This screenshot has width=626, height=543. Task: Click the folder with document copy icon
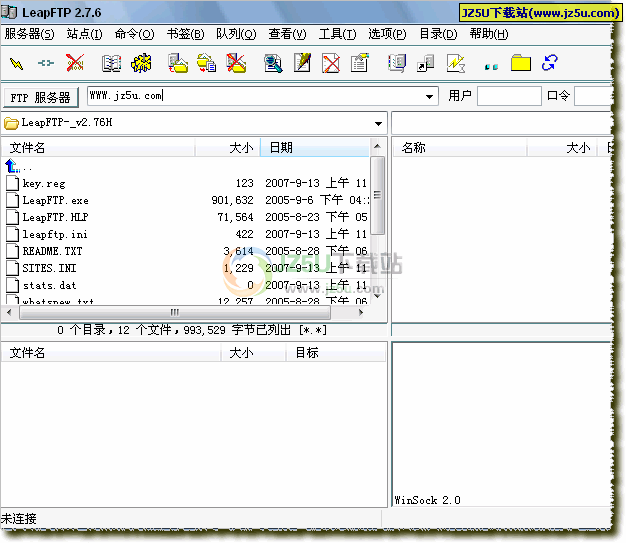(207, 63)
